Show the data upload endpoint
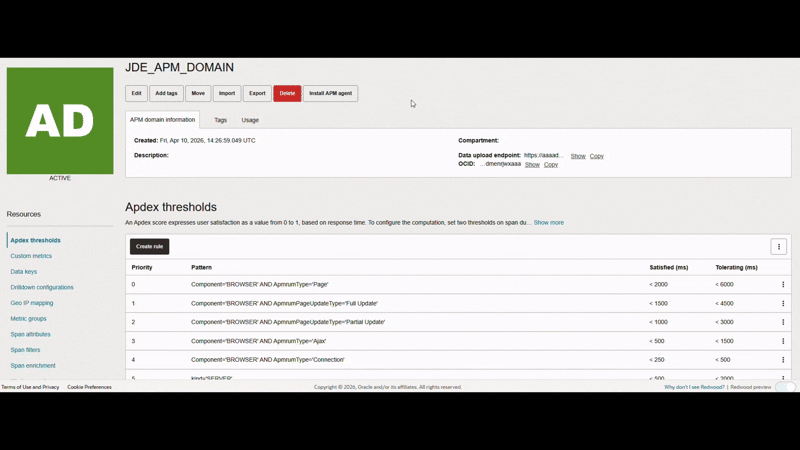The image size is (800, 450). click(x=578, y=156)
